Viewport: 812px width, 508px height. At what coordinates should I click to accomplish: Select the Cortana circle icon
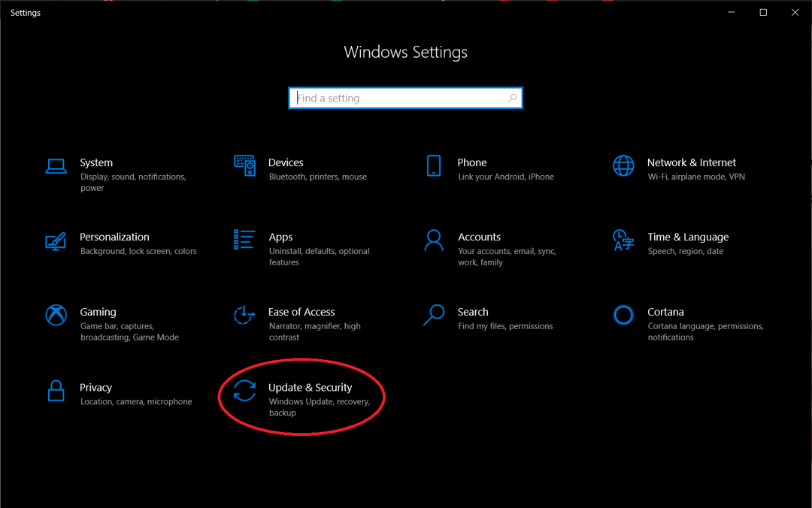(x=623, y=315)
